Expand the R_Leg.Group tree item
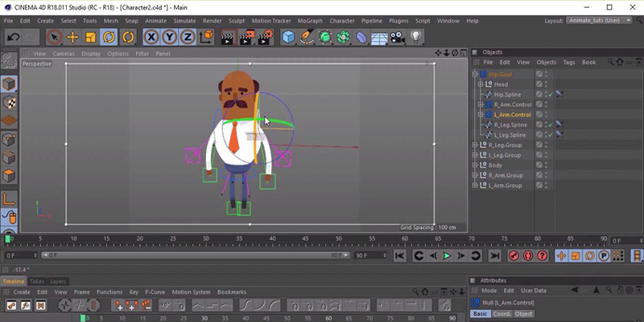The height and width of the screenshot is (322, 644). pyautogui.click(x=475, y=145)
